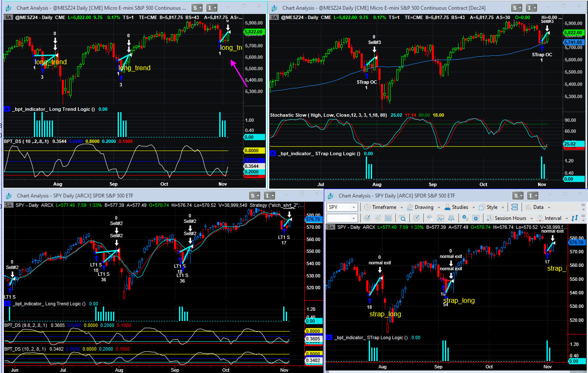
Task: Click the boxed gear preferences icon
Action: [x=476, y=218]
